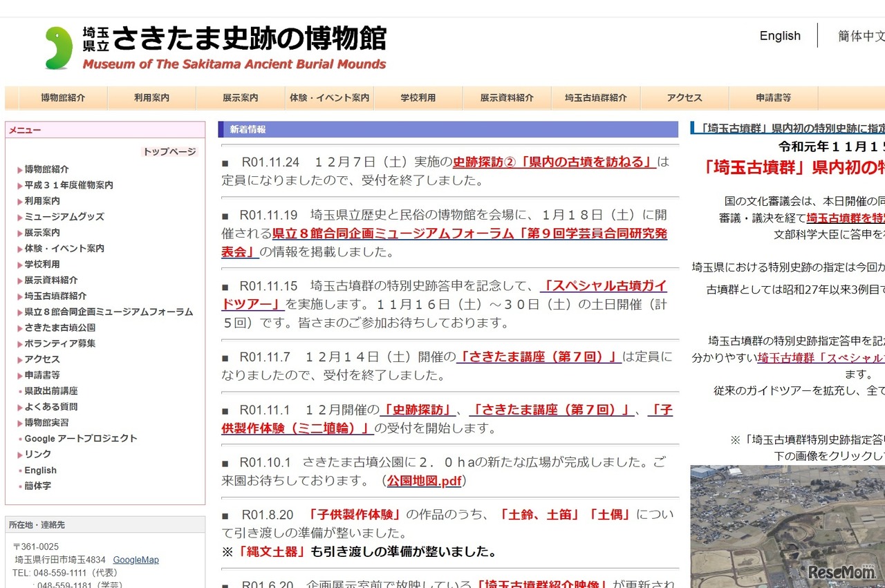Expand the ミュージアムグッズ sidebar item
885x588 pixels.
tap(63, 216)
